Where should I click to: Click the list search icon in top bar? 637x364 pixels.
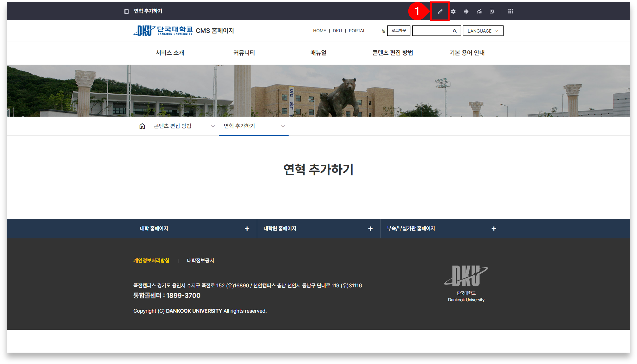coord(492,11)
